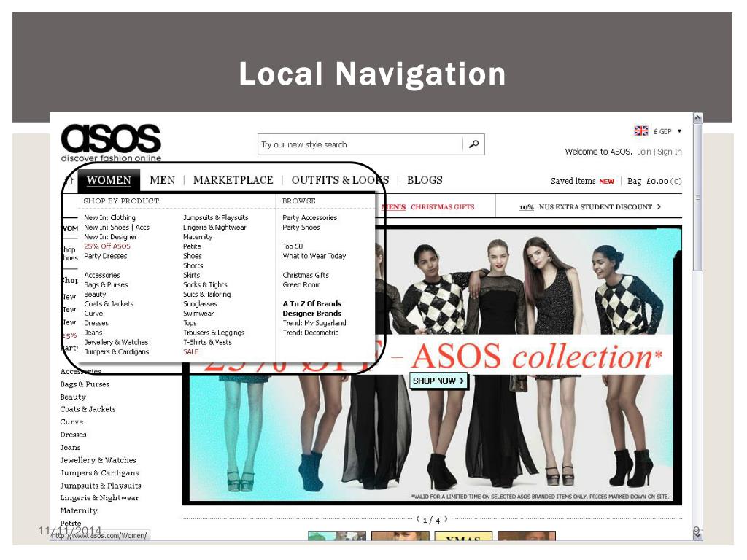Click the browser vertical scrollbar thumb
Screen dimensions: 747x560
(x=698, y=197)
